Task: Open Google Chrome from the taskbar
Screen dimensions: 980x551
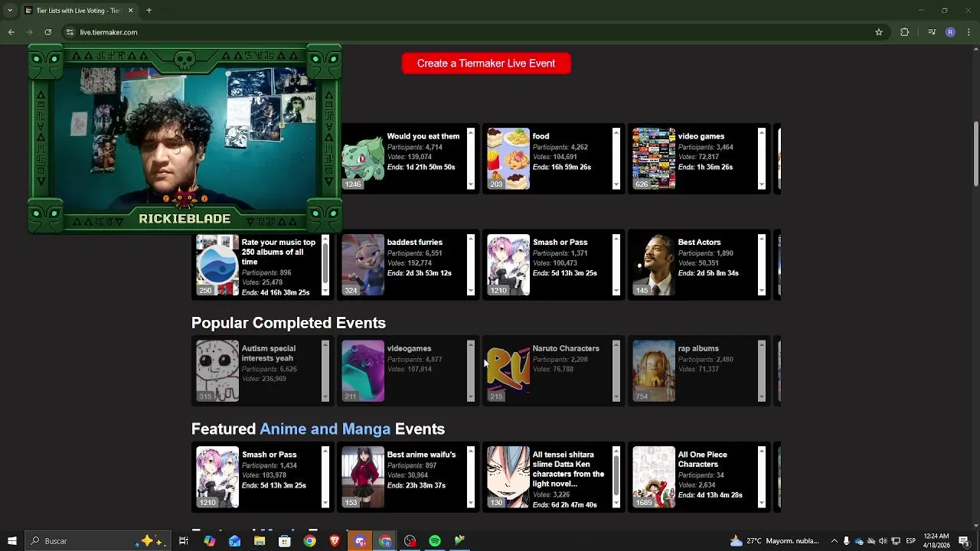Action: pyautogui.click(x=309, y=541)
